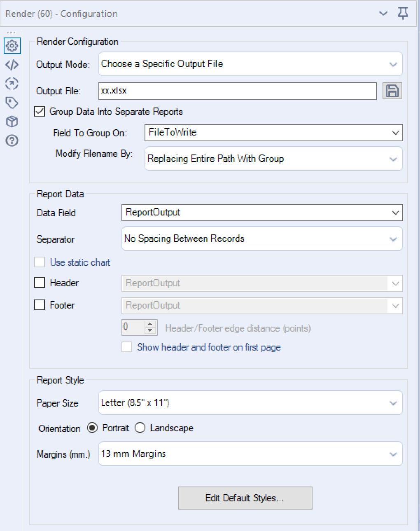The width and height of the screenshot is (420, 531).
Task: Click the navigation arrow sidebar icon
Action: click(x=12, y=84)
